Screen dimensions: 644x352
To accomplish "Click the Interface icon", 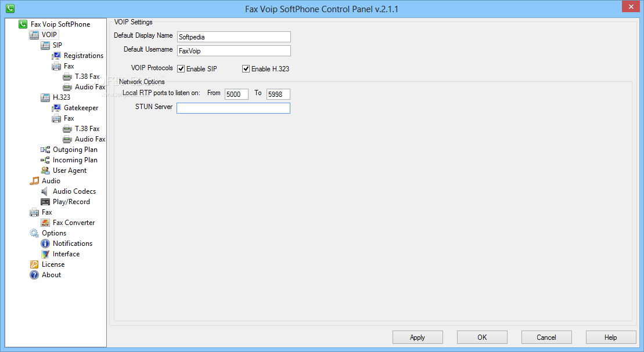I will coord(45,255).
